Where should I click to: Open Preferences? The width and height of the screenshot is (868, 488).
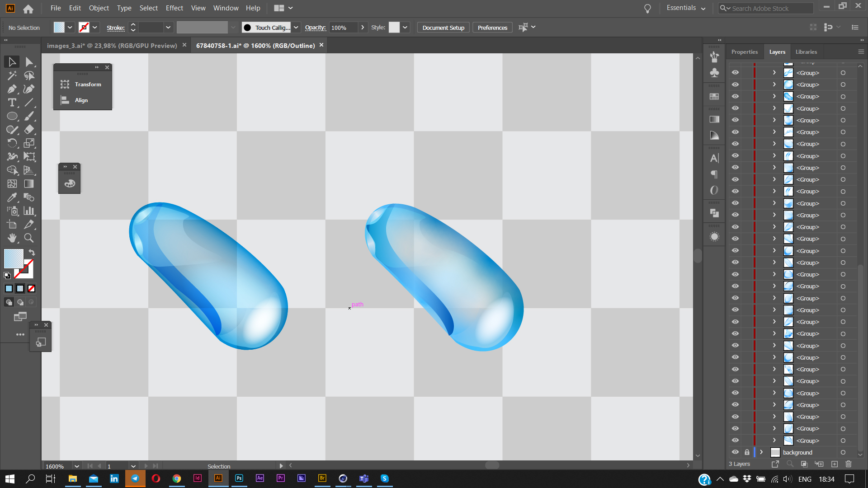[x=492, y=27]
